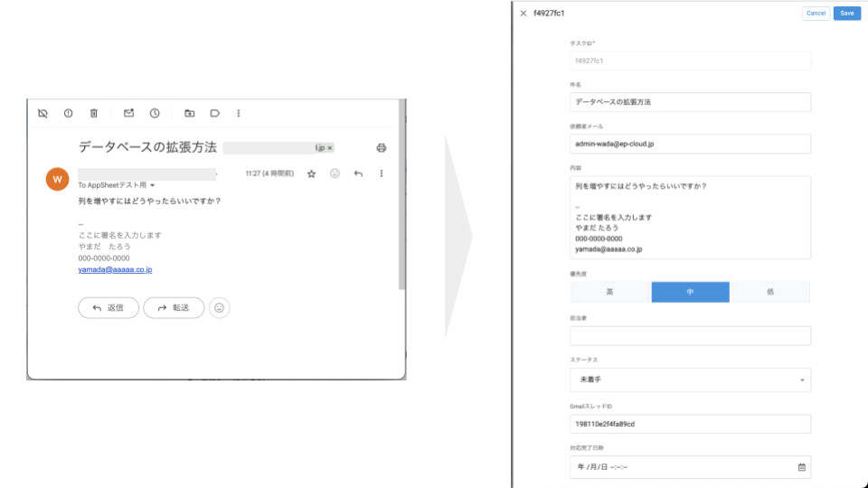Click the orange W sender avatar
The image size is (868, 488).
pos(58,179)
